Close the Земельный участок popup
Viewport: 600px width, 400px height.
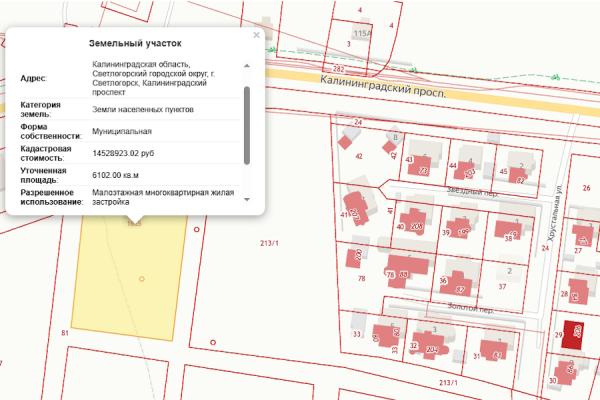tap(257, 34)
